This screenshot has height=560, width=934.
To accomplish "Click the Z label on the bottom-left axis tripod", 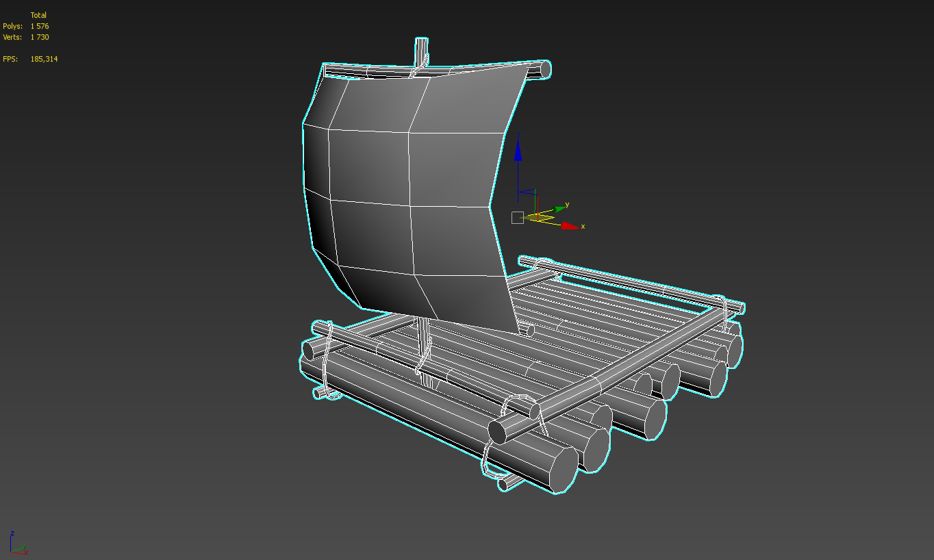I will (12, 533).
